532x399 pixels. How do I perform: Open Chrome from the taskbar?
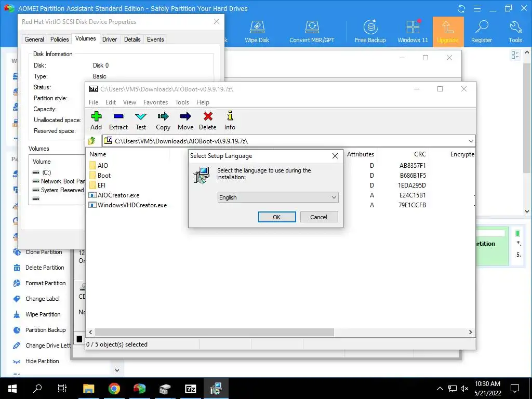(114, 388)
